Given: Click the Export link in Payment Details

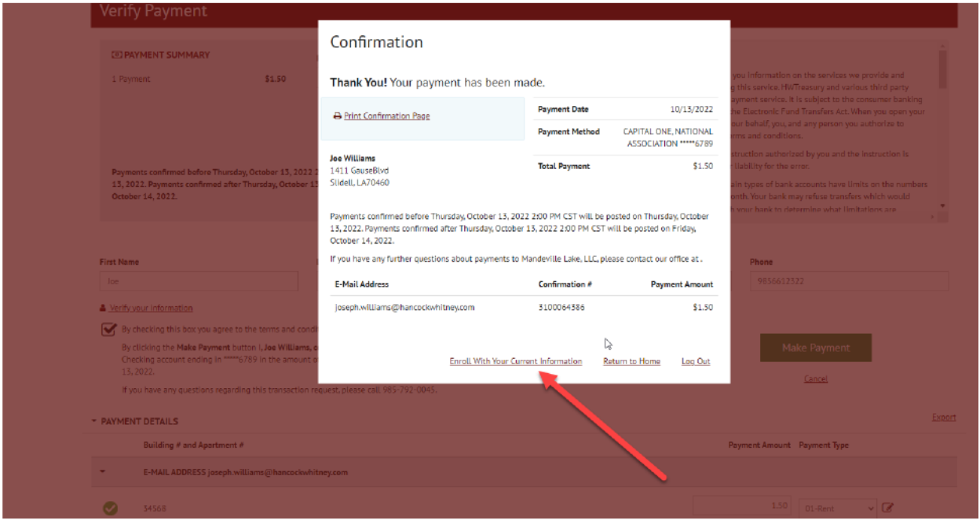Looking at the screenshot, I should 943,417.
